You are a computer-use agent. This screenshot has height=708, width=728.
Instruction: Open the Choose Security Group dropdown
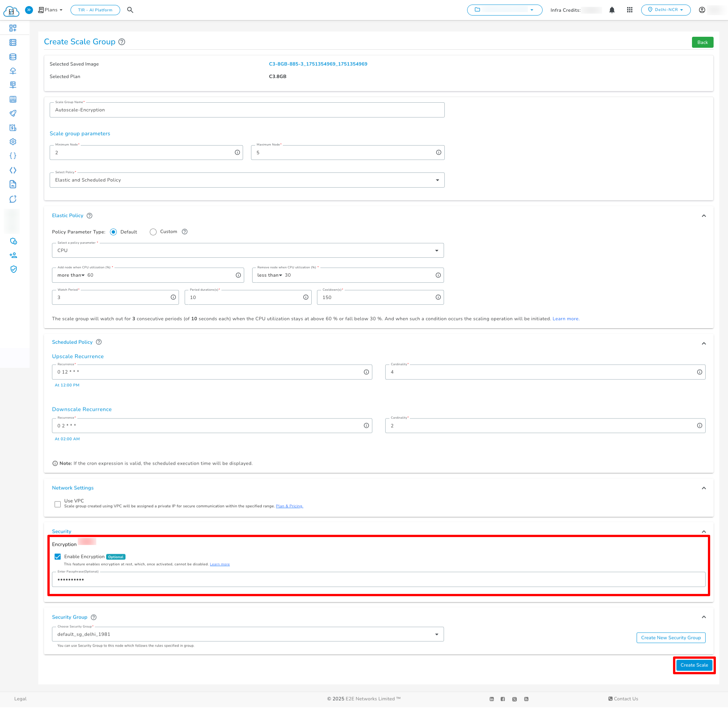coord(437,634)
